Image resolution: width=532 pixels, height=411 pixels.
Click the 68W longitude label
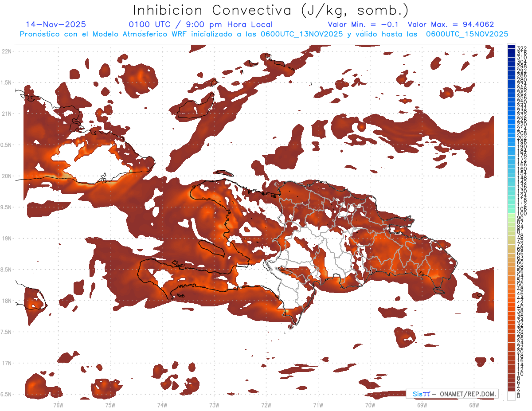[x=473, y=404]
